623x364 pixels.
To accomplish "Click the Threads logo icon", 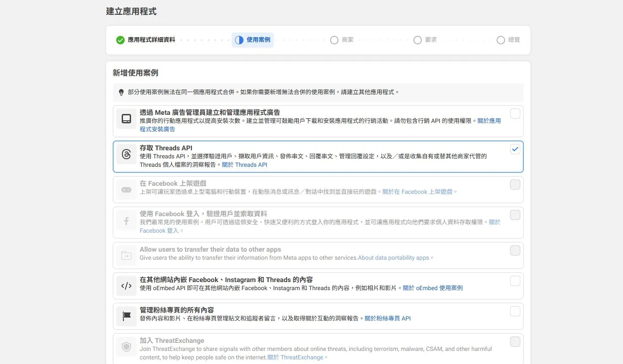I will pos(126,154).
